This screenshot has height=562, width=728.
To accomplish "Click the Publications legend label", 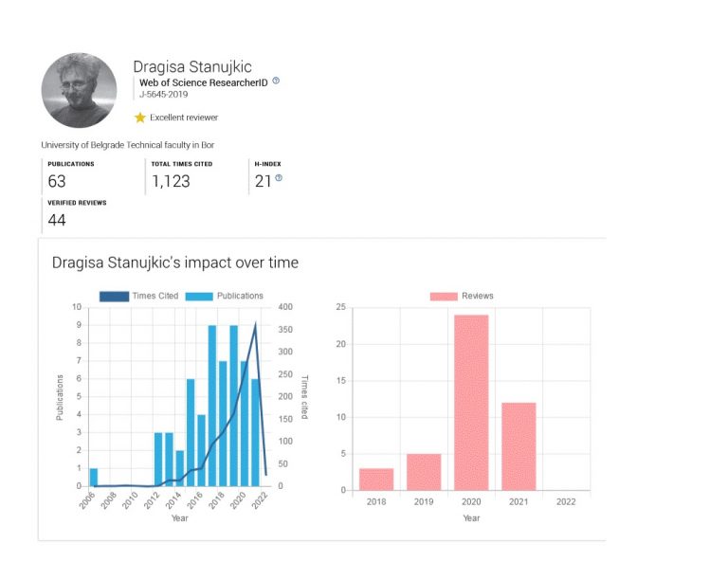I will (x=240, y=296).
